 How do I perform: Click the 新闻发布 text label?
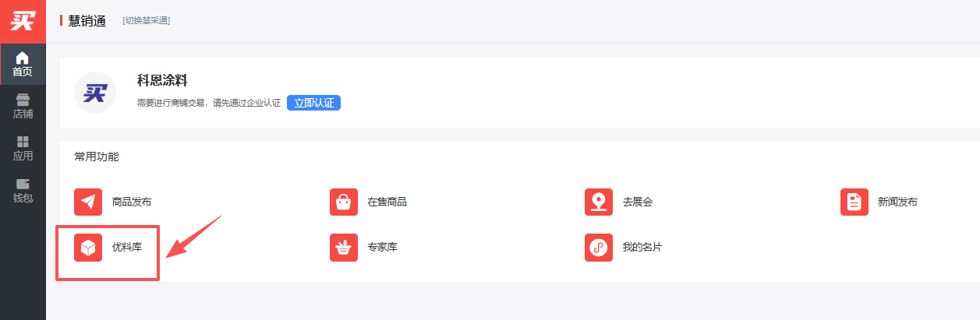point(897,202)
